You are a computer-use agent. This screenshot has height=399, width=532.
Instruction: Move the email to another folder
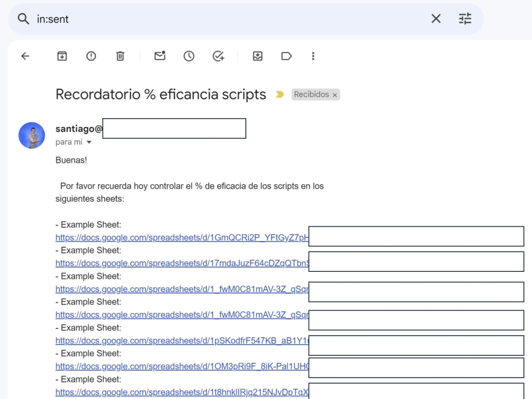tap(257, 56)
